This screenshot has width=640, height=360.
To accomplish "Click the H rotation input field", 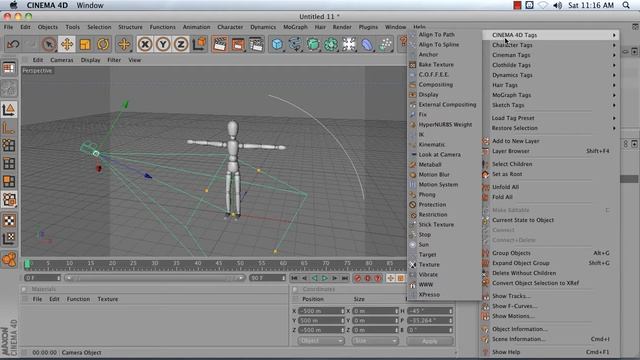I will click(430, 311).
